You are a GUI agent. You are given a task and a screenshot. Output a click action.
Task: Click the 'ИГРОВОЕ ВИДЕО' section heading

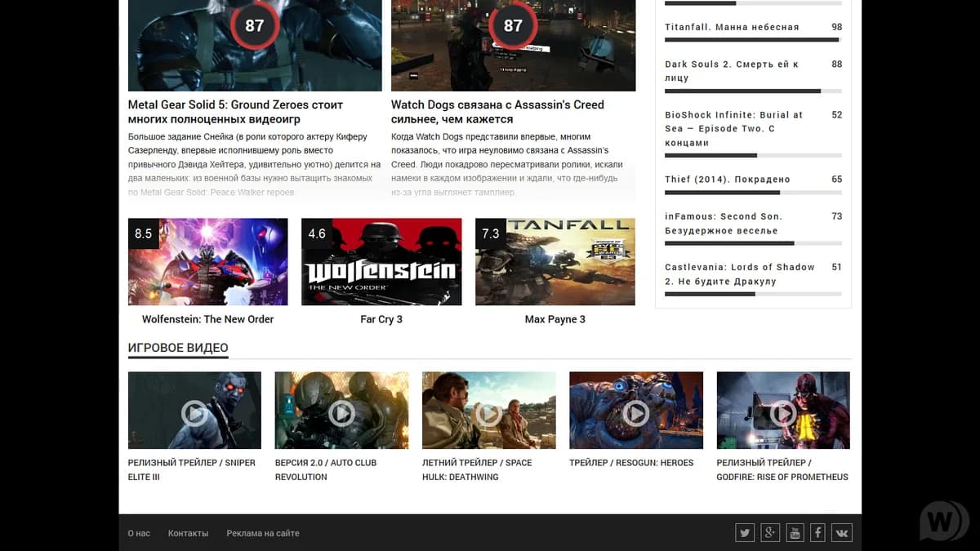coord(178,348)
